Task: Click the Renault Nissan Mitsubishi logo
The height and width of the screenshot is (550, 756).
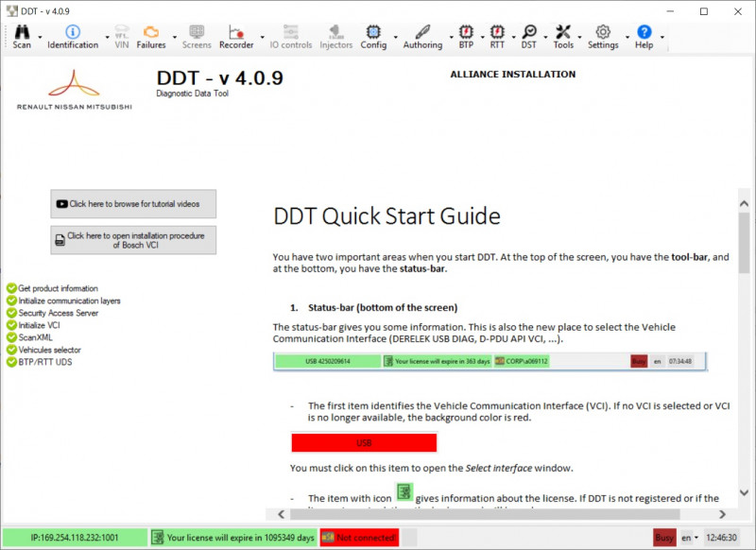Action: coord(75,90)
